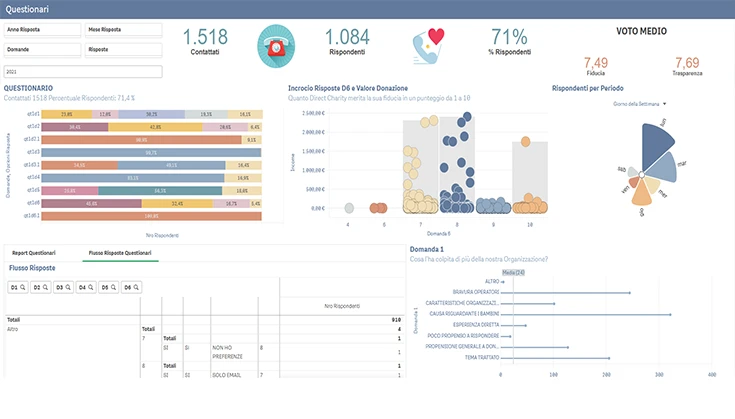Click the qt1d3 blue bar
Image resolution: width=735 pixels, height=419 pixels.
pyautogui.click(x=151, y=152)
